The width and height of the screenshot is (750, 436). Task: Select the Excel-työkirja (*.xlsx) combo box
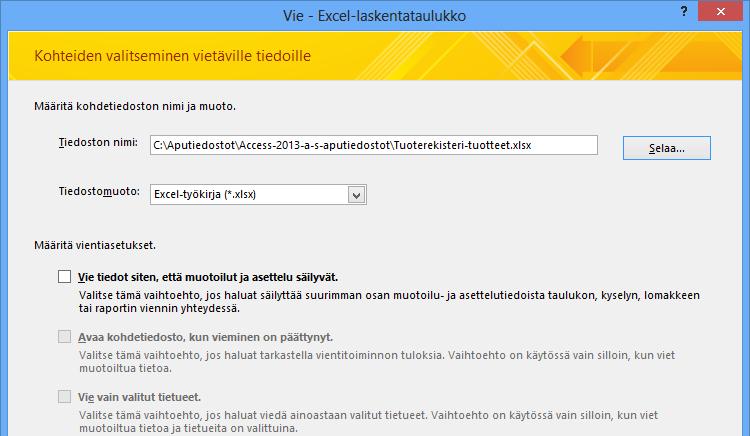point(258,195)
